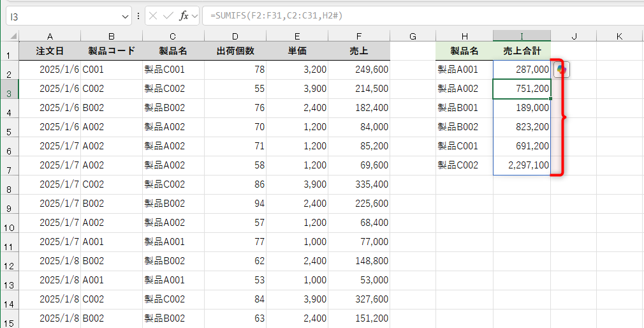Click cell B11 containing A001
The image size is (644, 328).
[x=112, y=242]
